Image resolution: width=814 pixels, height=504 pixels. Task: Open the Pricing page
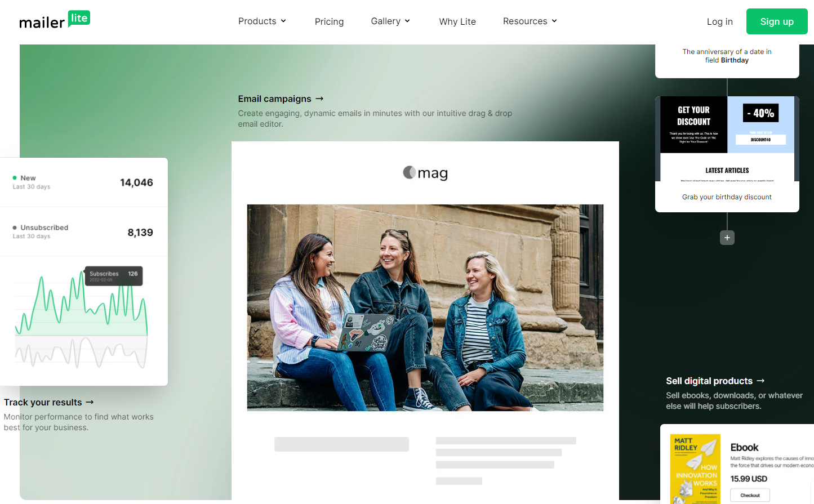[329, 21]
